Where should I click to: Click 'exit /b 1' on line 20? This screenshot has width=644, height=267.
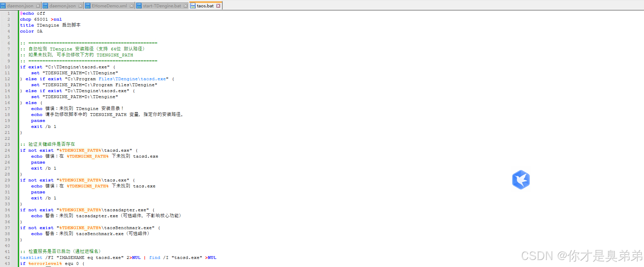(44, 126)
